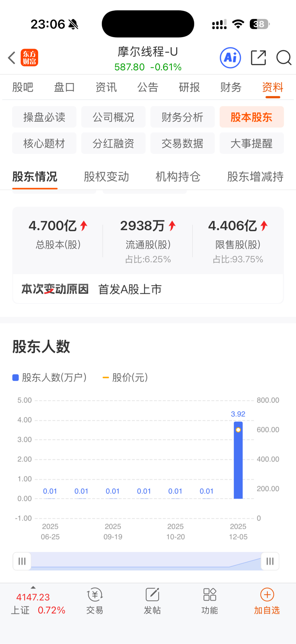
Task: Open the Ai assistant icon
Action: [x=230, y=58]
